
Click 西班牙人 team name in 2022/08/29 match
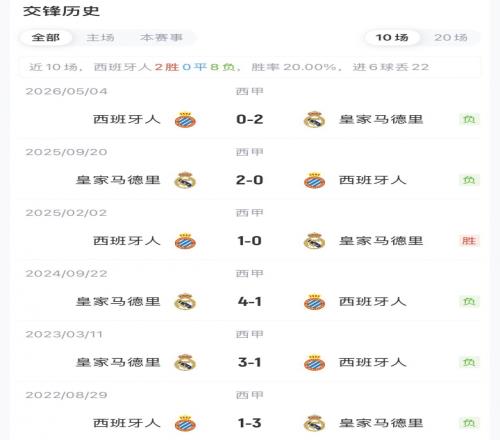(127, 423)
